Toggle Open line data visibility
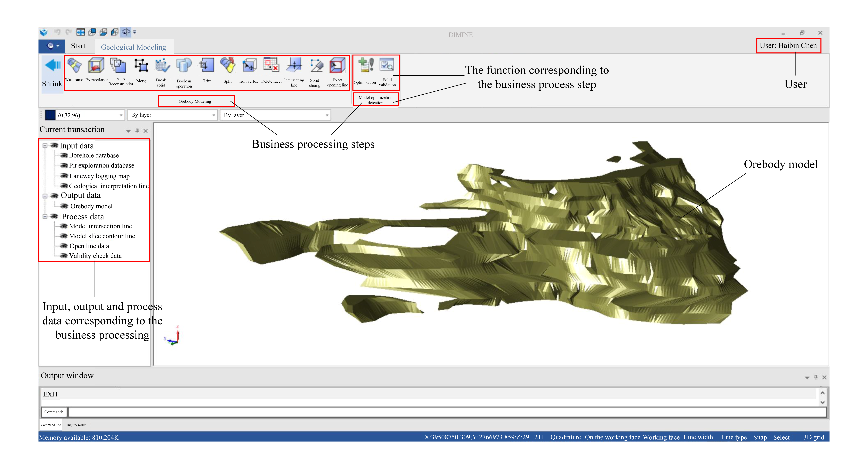 point(64,246)
